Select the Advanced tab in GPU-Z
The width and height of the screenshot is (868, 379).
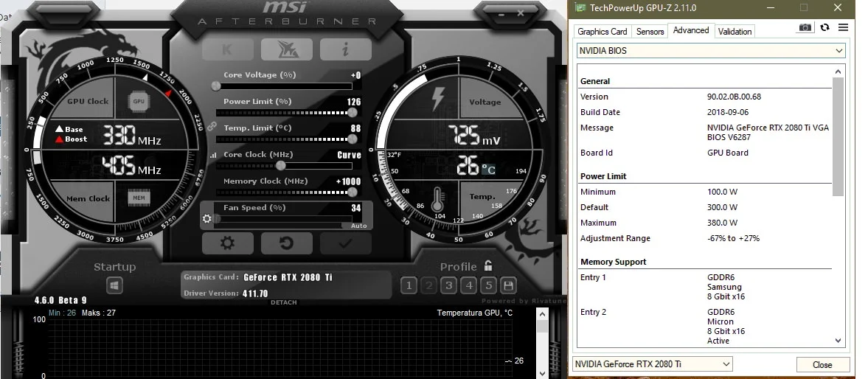691,30
